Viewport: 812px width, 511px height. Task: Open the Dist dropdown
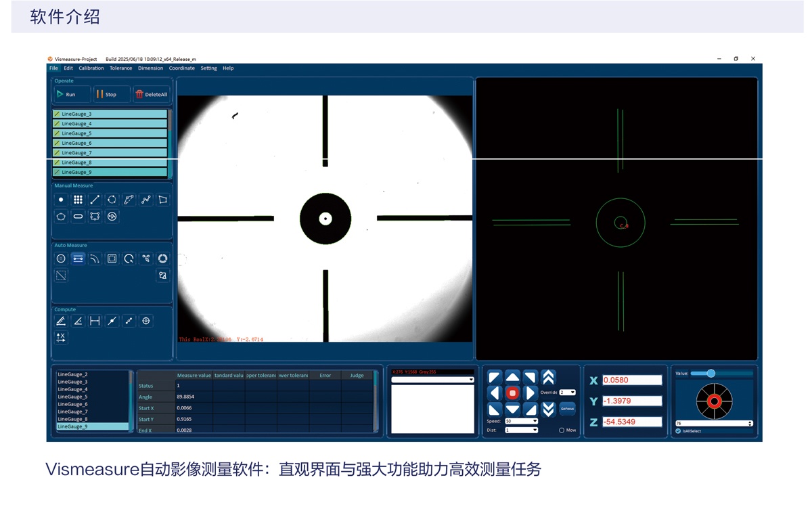[x=521, y=430]
